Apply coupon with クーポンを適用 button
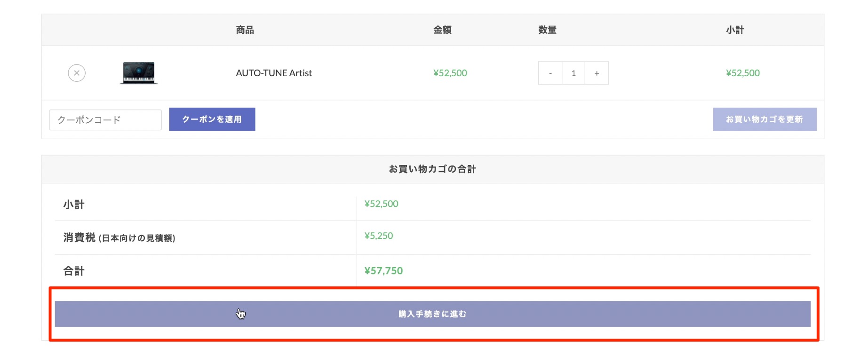The height and width of the screenshot is (361, 868). (212, 119)
